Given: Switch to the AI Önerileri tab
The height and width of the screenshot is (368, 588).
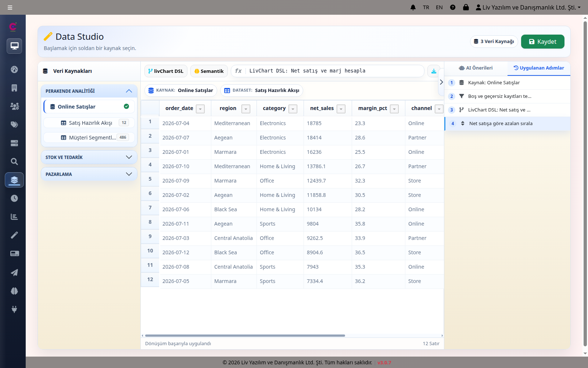Looking at the screenshot, I should pyautogui.click(x=476, y=68).
